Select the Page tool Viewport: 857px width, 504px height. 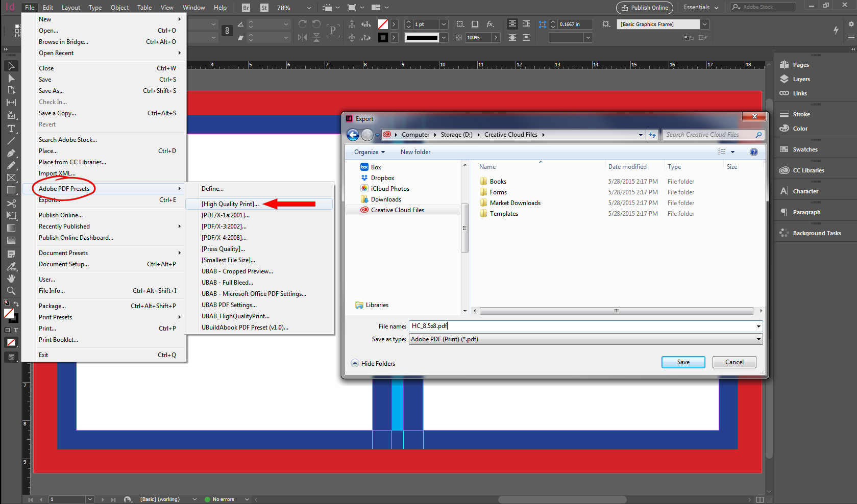(x=11, y=90)
